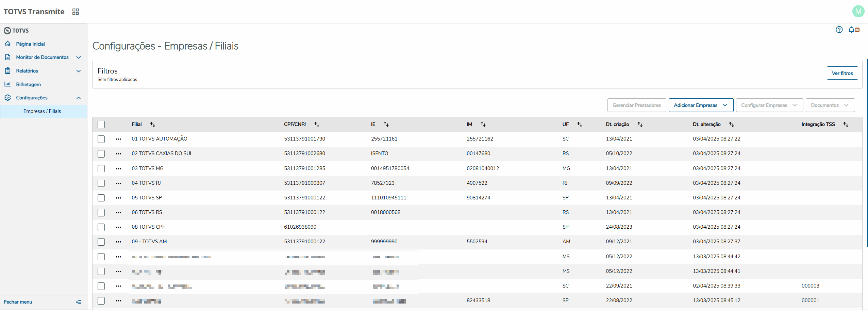Collapse the Configurações menu chevron
Viewport: 868px width, 310px height.
(79, 98)
